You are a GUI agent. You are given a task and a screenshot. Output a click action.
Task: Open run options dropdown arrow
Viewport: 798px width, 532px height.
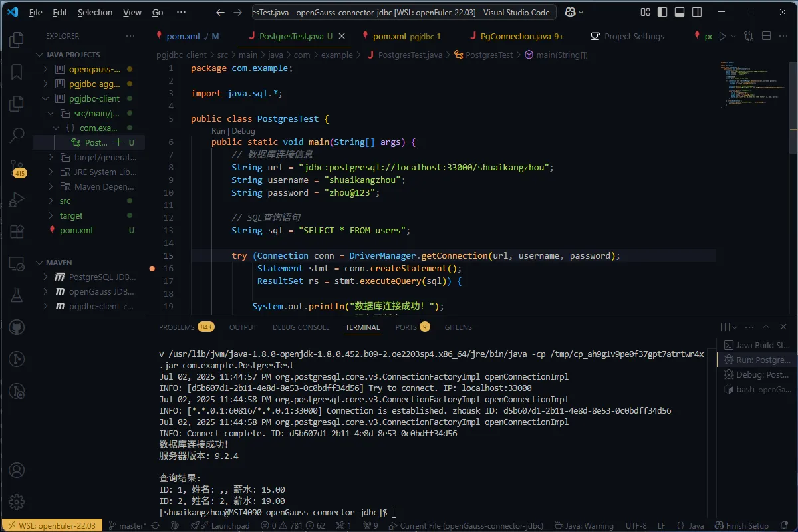tap(733, 36)
